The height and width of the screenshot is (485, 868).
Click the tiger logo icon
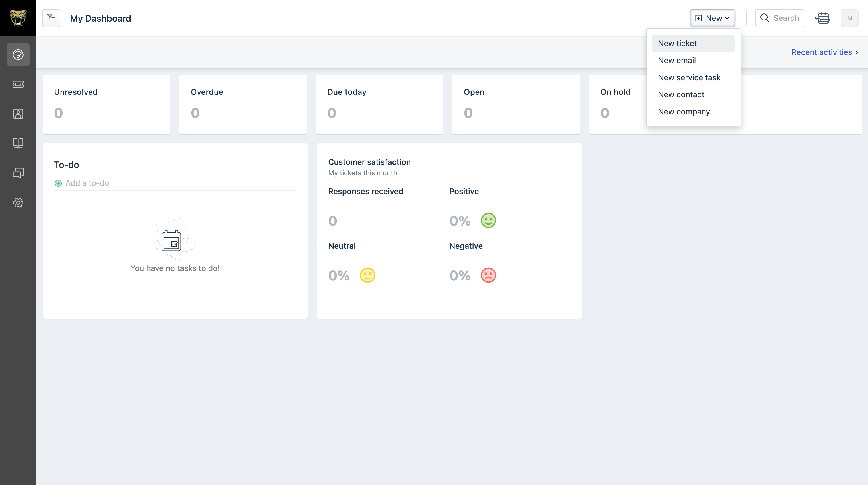(18, 18)
